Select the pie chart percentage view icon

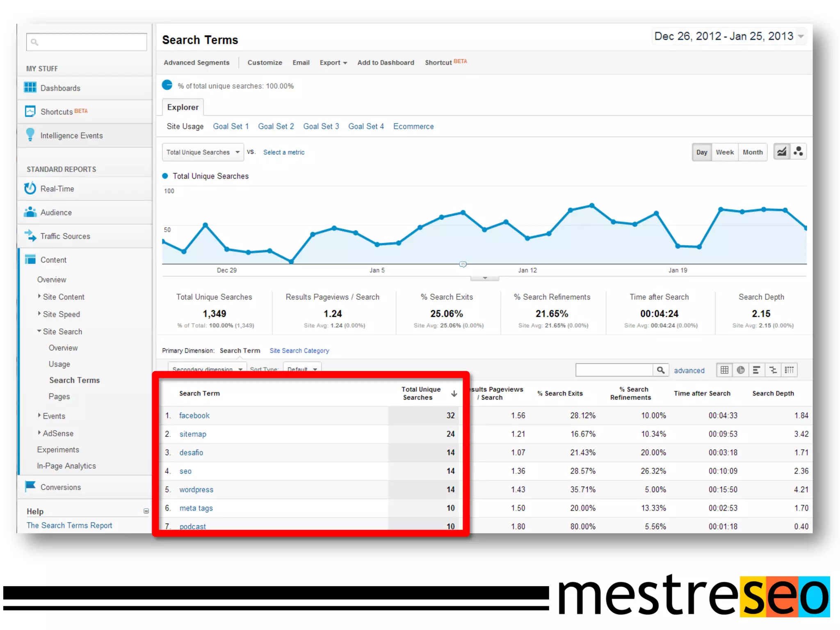[741, 370]
